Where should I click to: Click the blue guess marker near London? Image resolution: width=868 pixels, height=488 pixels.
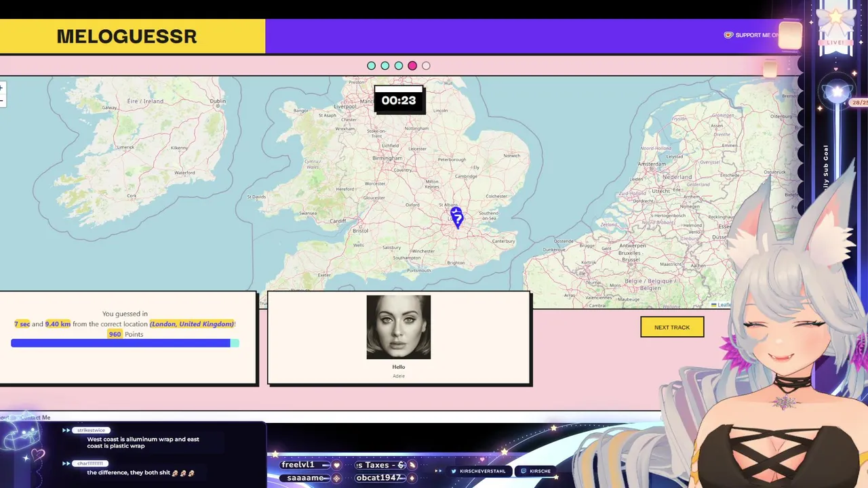[x=456, y=218]
